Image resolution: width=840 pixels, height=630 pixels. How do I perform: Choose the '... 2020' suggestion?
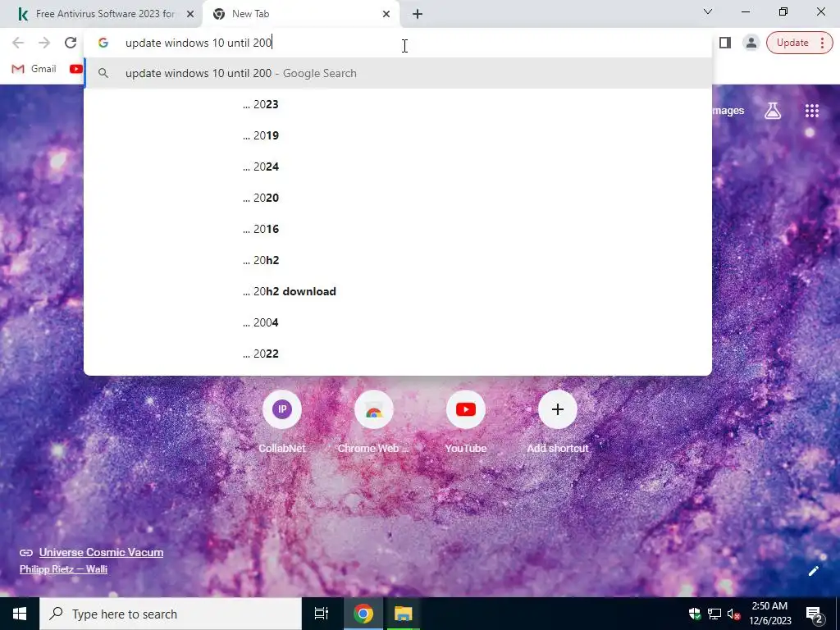pos(398,198)
